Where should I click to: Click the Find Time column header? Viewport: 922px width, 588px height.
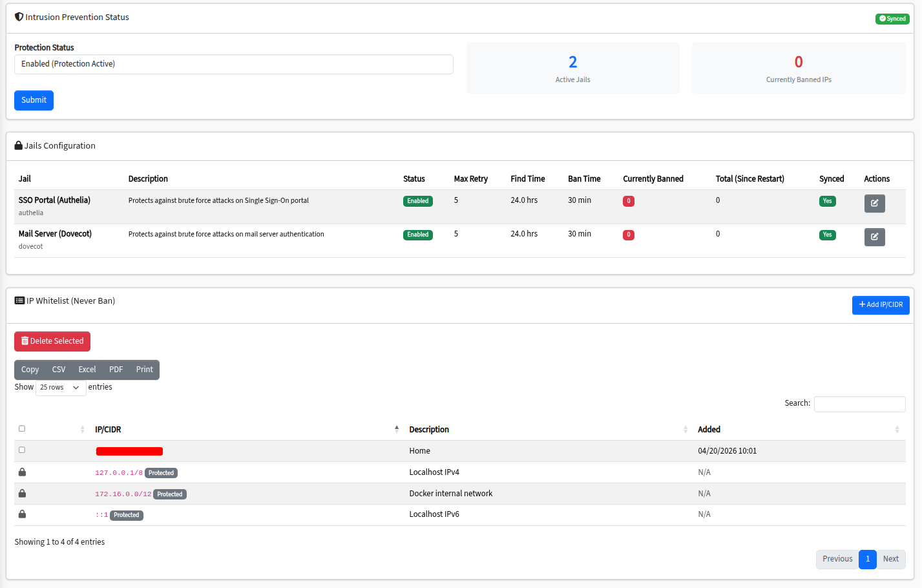click(x=527, y=179)
